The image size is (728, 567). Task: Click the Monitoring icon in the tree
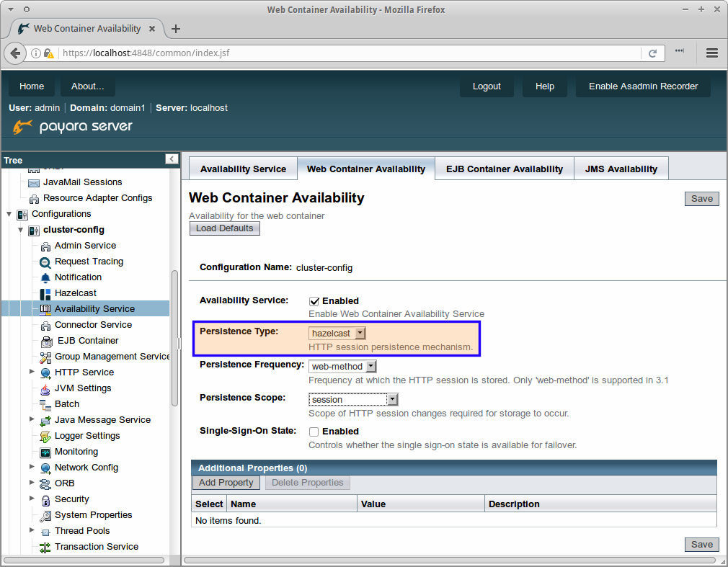pyautogui.click(x=45, y=452)
